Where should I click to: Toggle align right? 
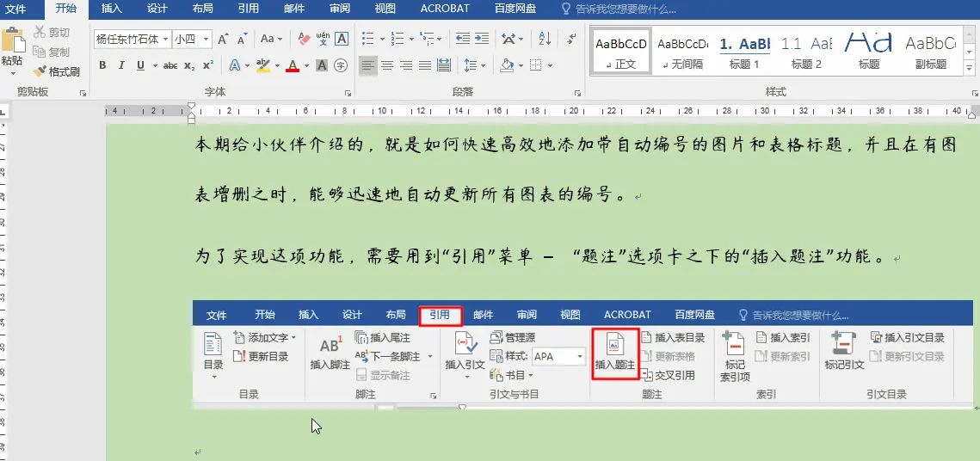(x=406, y=65)
